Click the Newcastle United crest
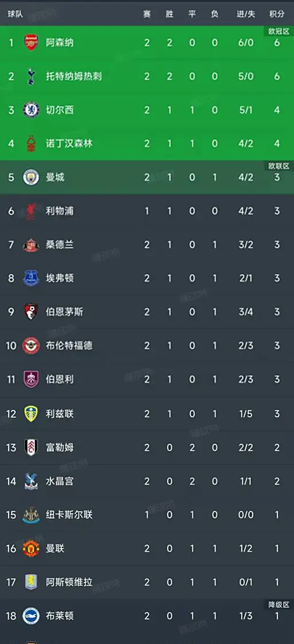Screen dimensions: 294x644 [x=31, y=514]
